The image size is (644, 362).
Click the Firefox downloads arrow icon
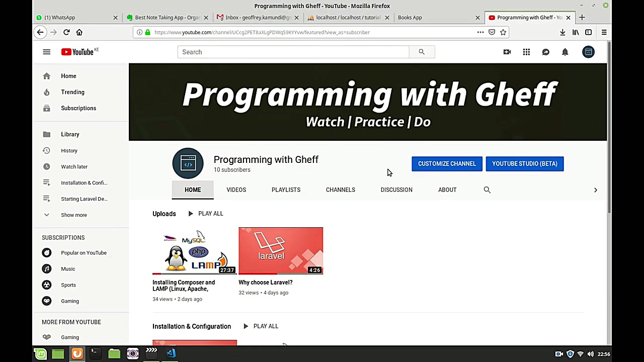coord(562,32)
